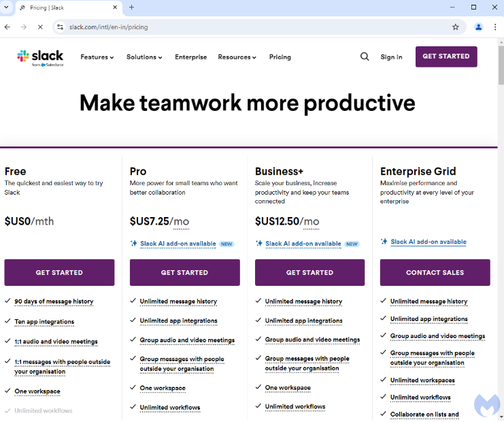Open Slack AI add-on link in Enterprise Grid
The height and width of the screenshot is (422, 504).
pyautogui.click(x=429, y=242)
